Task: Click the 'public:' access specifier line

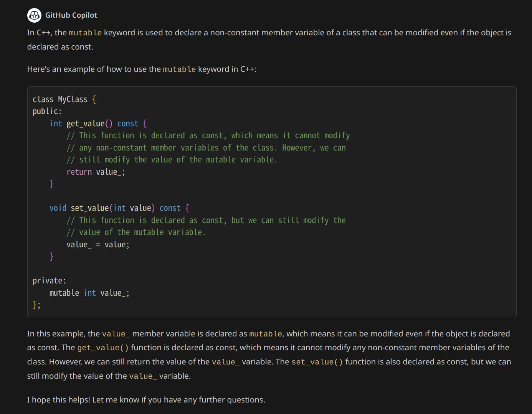Action: [47, 111]
